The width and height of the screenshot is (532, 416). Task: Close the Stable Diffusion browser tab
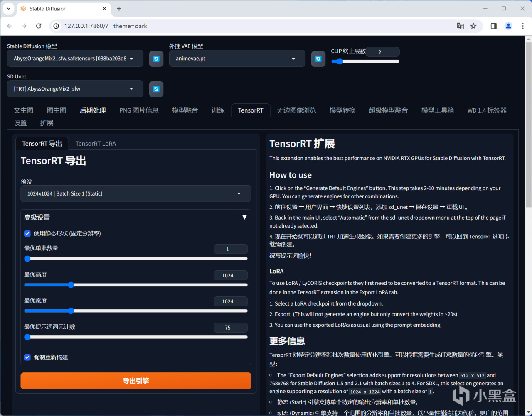(x=104, y=8)
